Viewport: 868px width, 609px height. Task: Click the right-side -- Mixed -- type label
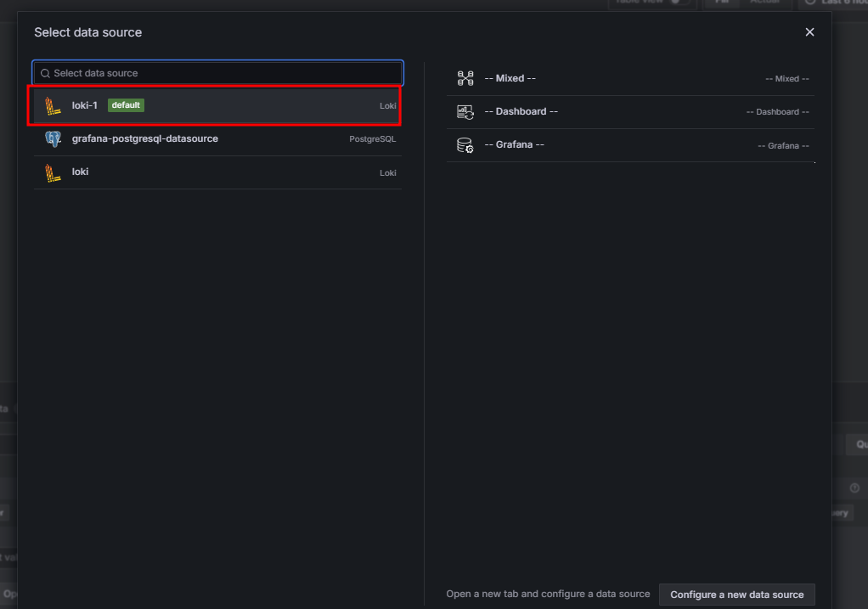click(x=786, y=79)
